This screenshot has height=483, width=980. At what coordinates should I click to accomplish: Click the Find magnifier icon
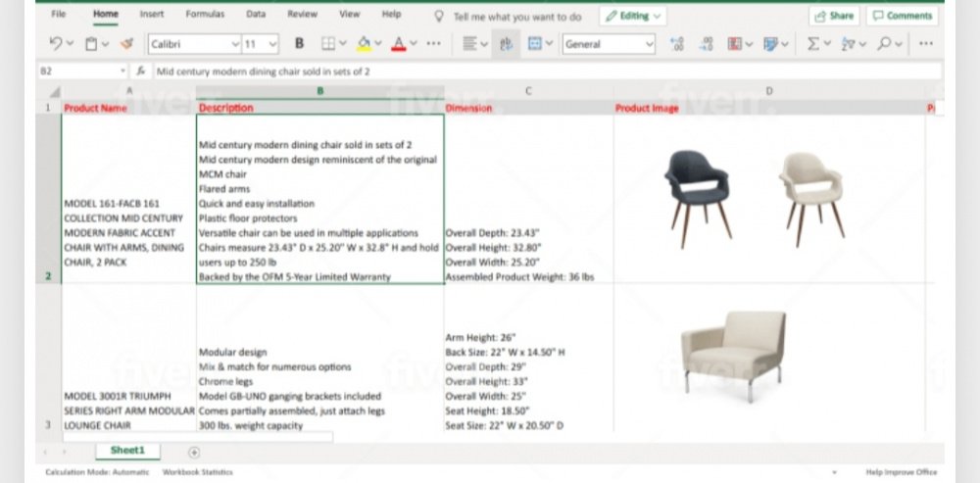885,44
